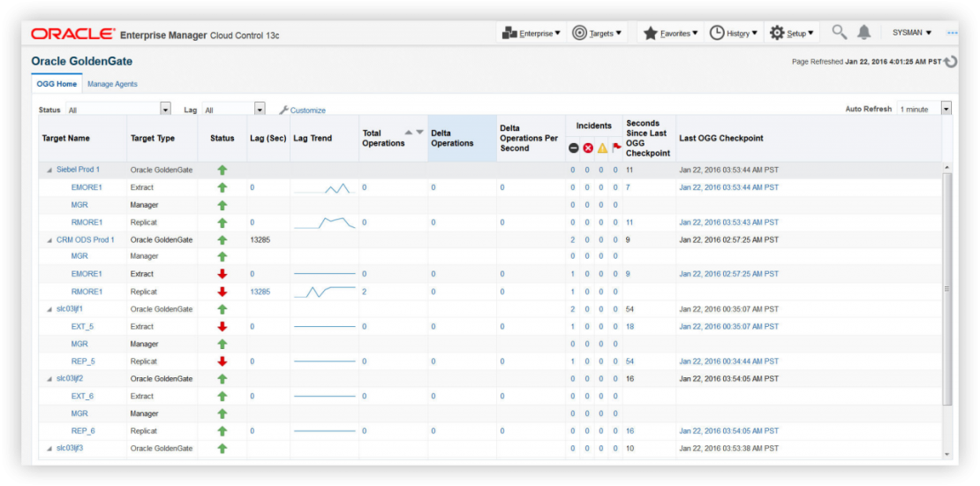Click the search magnifier icon
Viewport: 980px width, 486px height.
839,33
